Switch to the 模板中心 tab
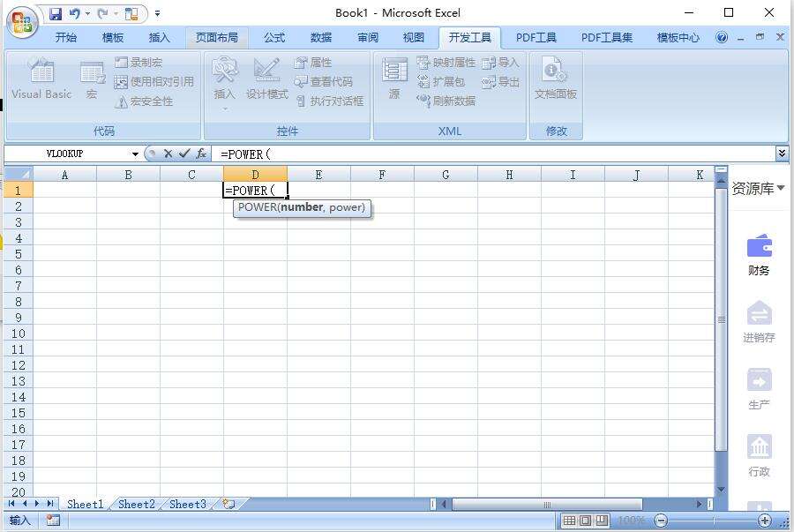 click(678, 37)
